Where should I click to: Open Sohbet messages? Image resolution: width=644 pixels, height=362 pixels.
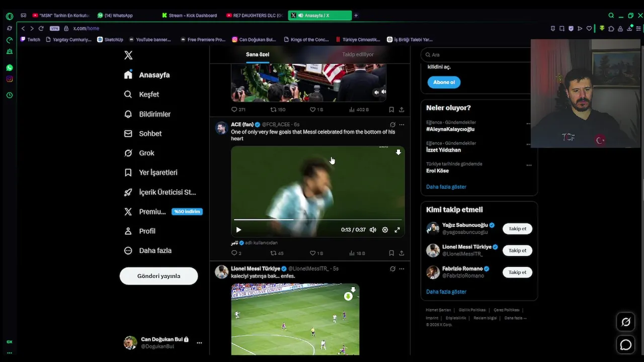click(143, 134)
